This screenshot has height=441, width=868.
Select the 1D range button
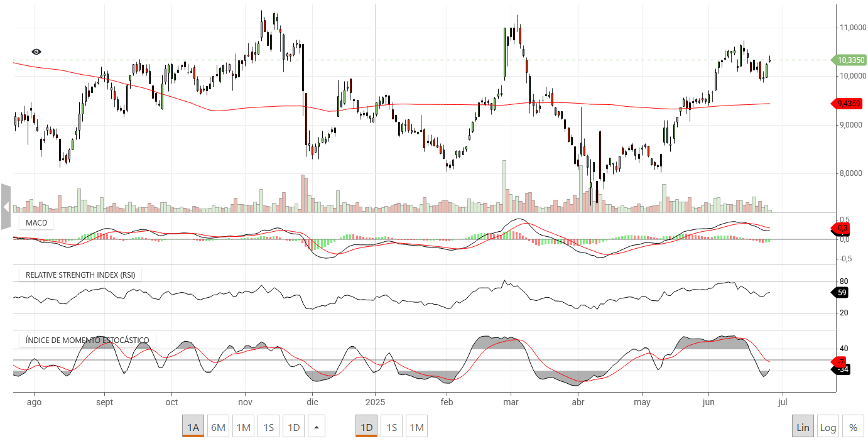tap(293, 427)
